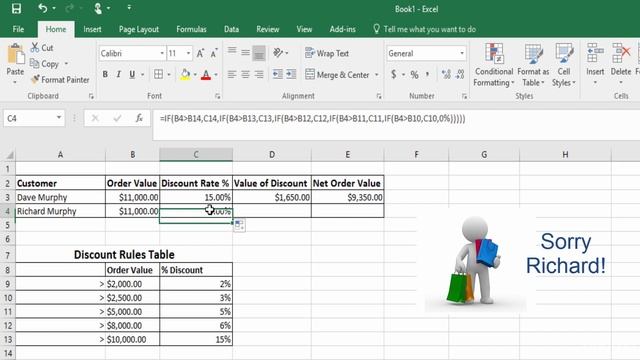Toggle underline formatting
Viewport: 640px width, 360px height.
[132, 74]
